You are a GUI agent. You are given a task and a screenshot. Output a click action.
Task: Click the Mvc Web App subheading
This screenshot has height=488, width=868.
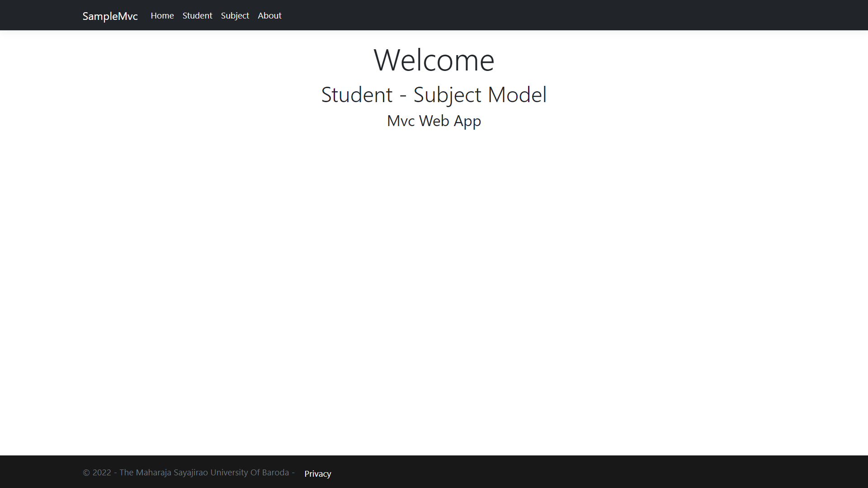434,121
